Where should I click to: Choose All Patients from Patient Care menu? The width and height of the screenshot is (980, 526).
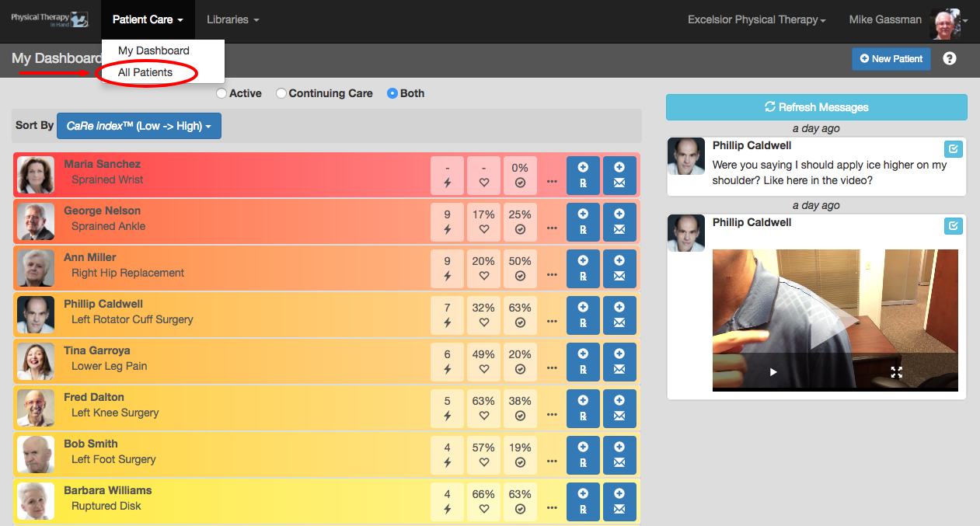[x=145, y=72]
